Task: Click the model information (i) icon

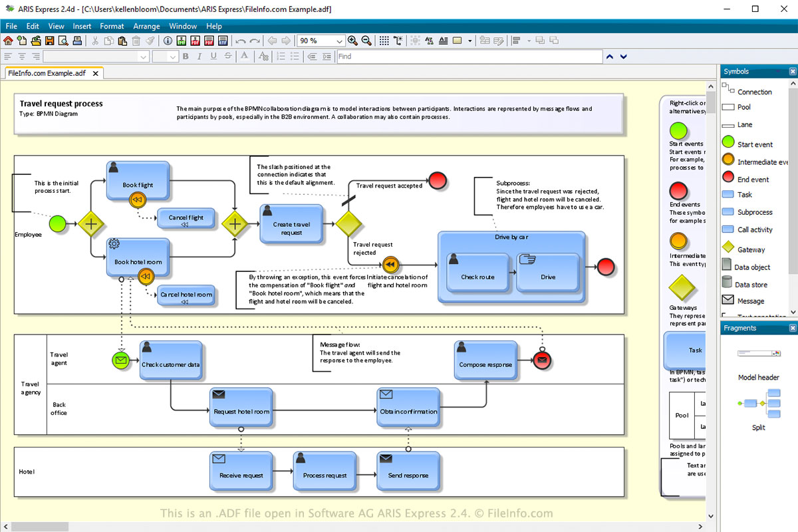Action: click(x=168, y=41)
